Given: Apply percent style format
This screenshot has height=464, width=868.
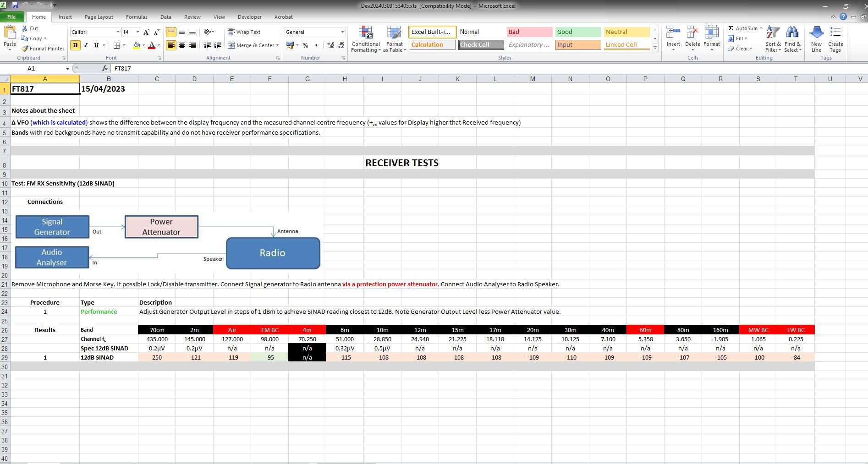Looking at the screenshot, I should point(305,45).
